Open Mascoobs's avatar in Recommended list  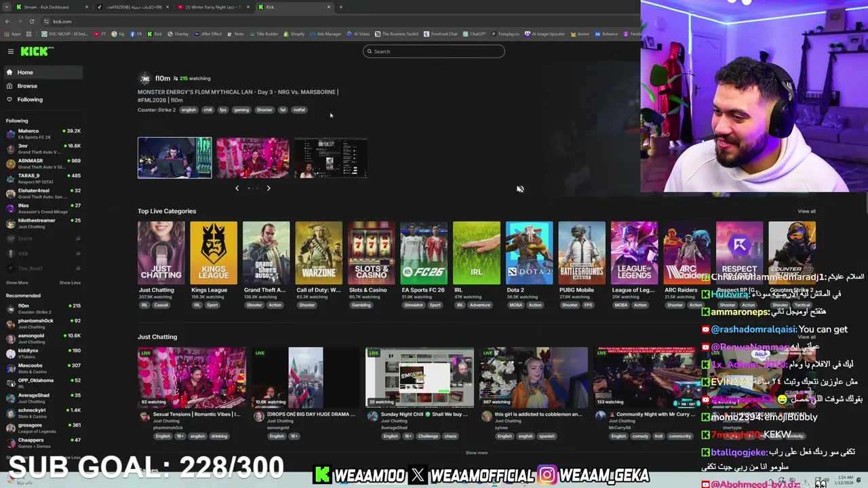pyautogui.click(x=10, y=368)
